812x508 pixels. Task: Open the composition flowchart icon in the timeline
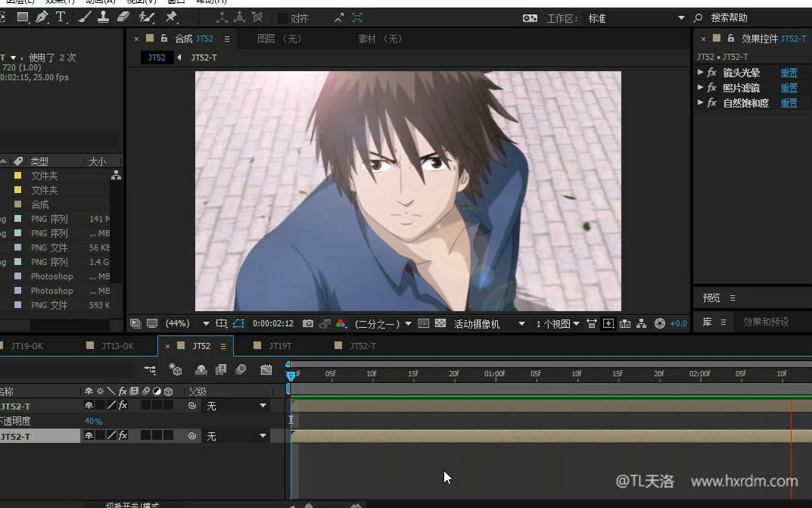pyautogui.click(x=150, y=369)
